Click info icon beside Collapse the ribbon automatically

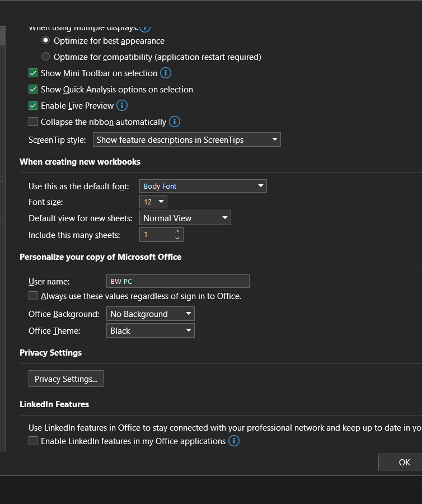[x=175, y=122]
